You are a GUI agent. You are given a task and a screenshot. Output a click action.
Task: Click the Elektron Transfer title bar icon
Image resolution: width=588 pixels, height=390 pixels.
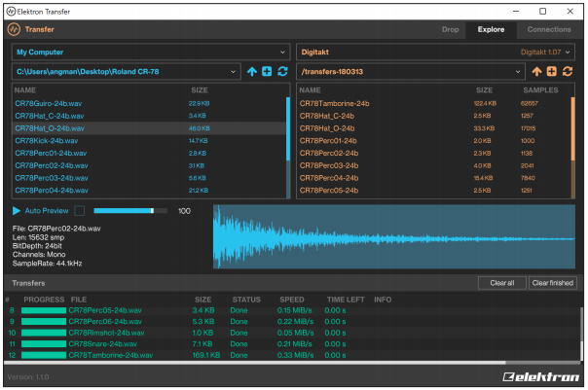pyautogui.click(x=12, y=12)
